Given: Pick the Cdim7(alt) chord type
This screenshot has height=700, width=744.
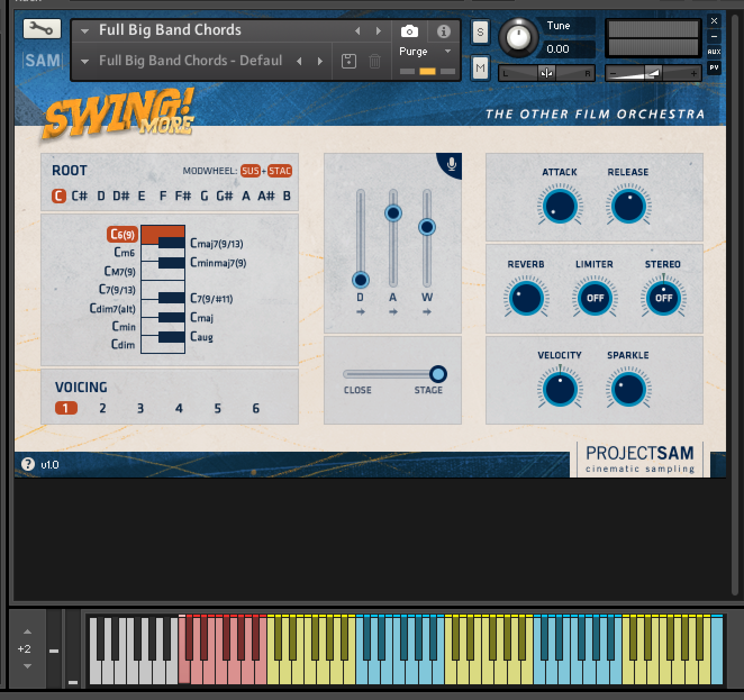Looking at the screenshot, I should 112,308.
